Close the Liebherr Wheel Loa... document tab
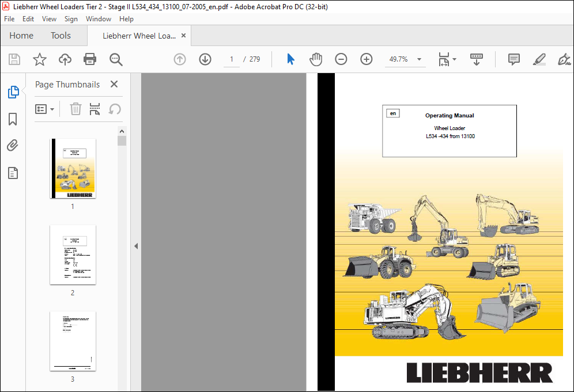 tap(183, 36)
